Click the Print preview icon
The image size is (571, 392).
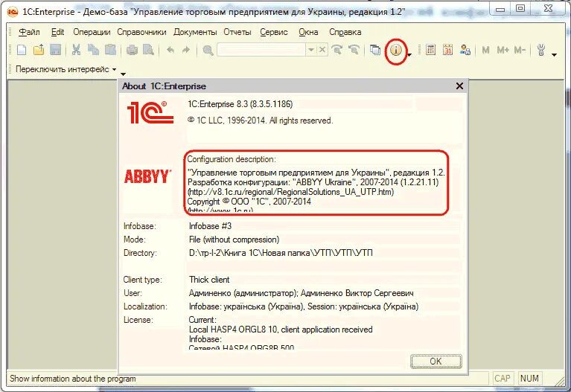149,50
